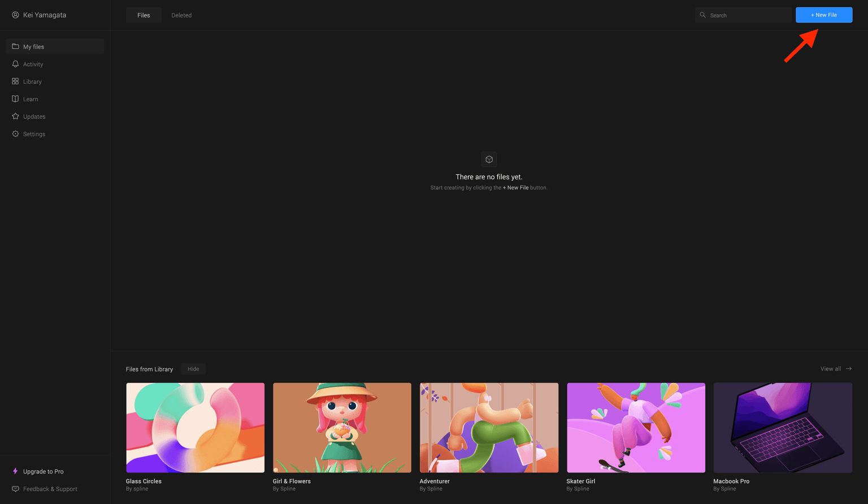This screenshot has height=504, width=868.
Task: Open the Girl & Flowers thumbnail
Action: pos(342,428)
